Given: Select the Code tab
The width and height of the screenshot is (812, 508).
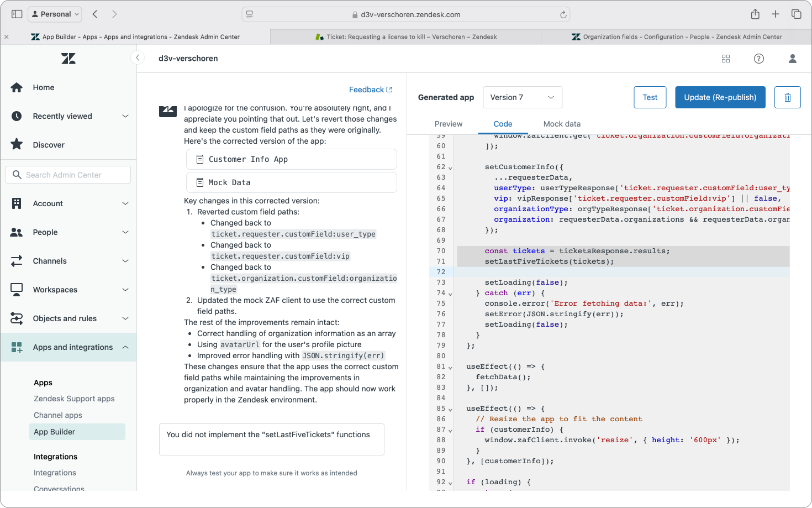Looking at the screenshot, I should pos(503,124).
